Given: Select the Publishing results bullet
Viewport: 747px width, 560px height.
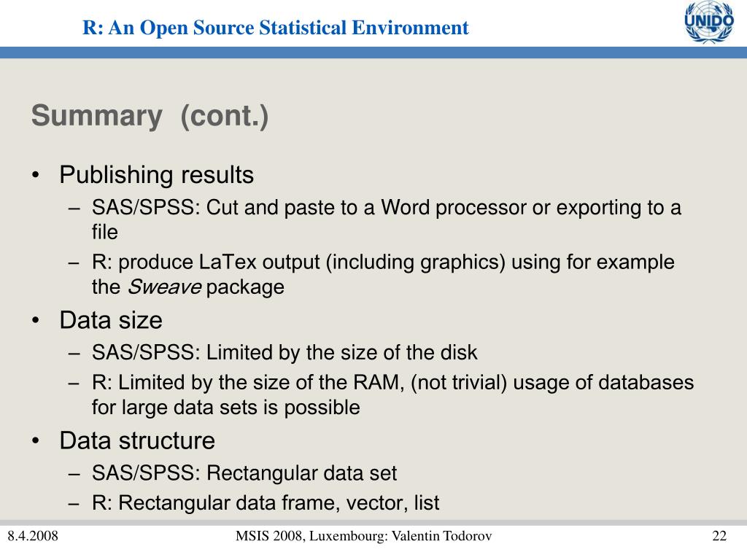Looking at the screenshot, I should [156, 175].
